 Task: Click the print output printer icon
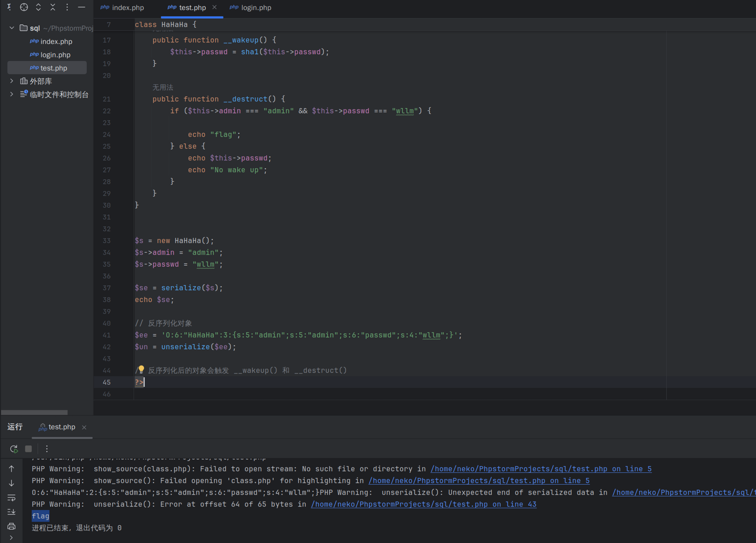(x=11, y=526)
